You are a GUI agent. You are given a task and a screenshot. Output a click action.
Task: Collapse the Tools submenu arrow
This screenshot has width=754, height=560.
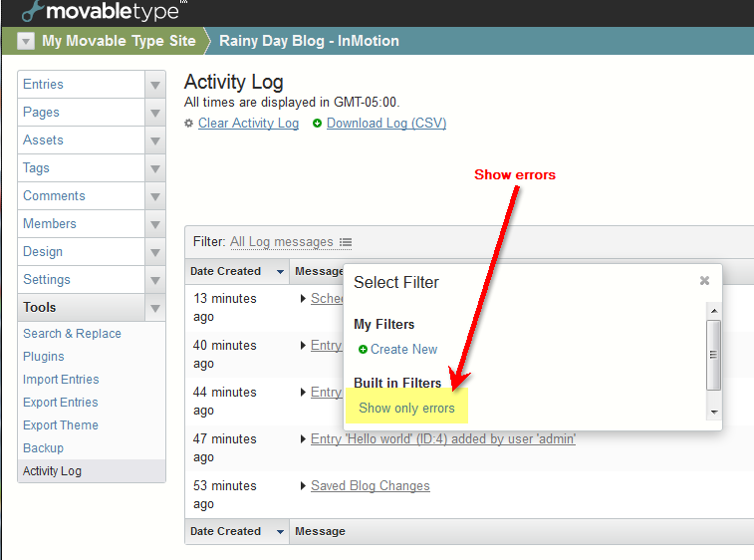coord(154,308)
